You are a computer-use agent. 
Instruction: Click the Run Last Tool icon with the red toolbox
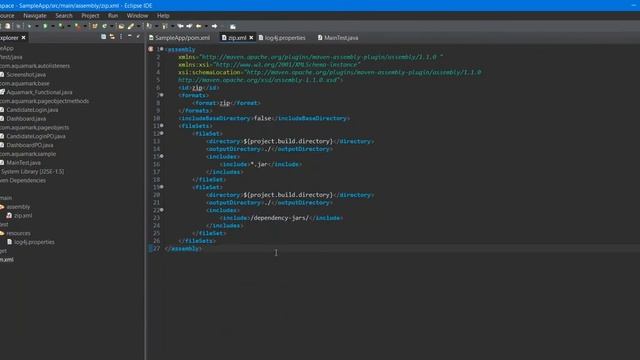[x=77, y=26]
